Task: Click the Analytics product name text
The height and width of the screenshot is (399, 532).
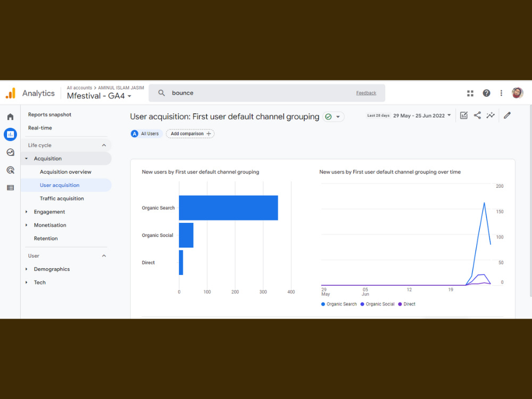Action: [38, 93]
